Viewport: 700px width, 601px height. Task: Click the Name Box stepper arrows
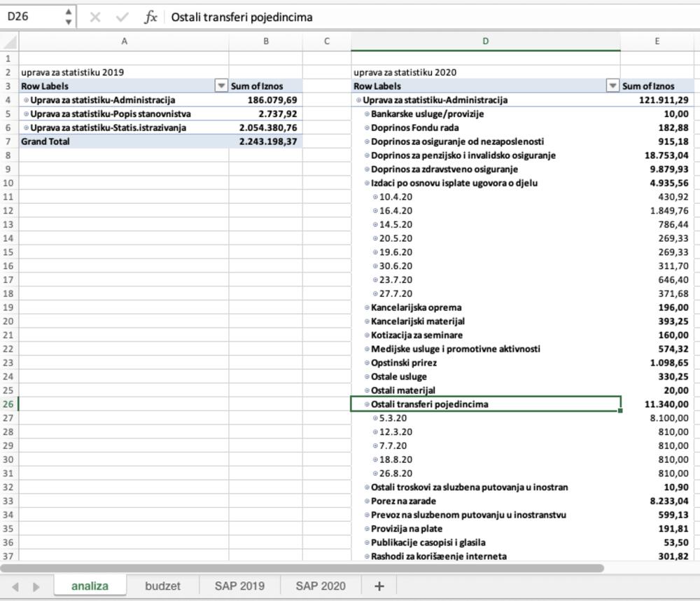[x=68, y=17]
